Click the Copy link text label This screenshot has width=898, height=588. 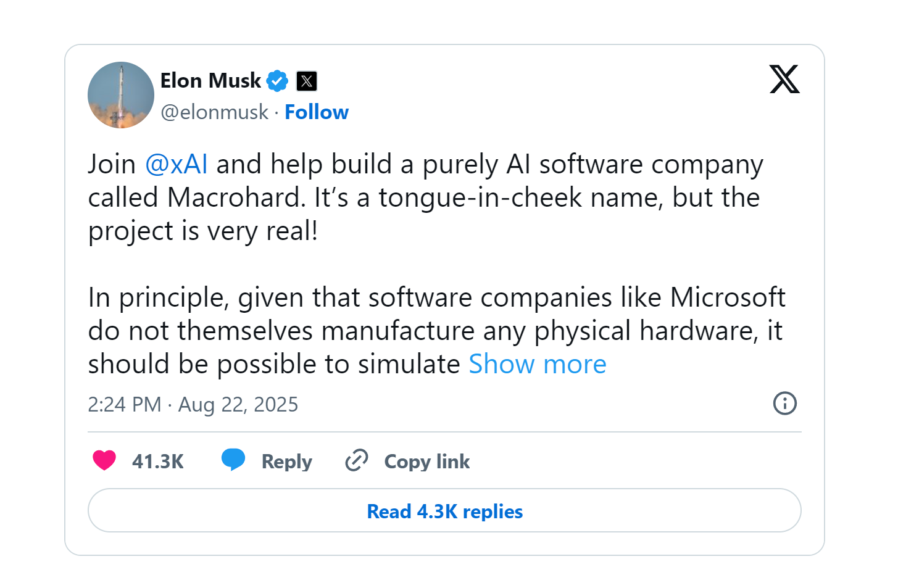tap(426, 462)
